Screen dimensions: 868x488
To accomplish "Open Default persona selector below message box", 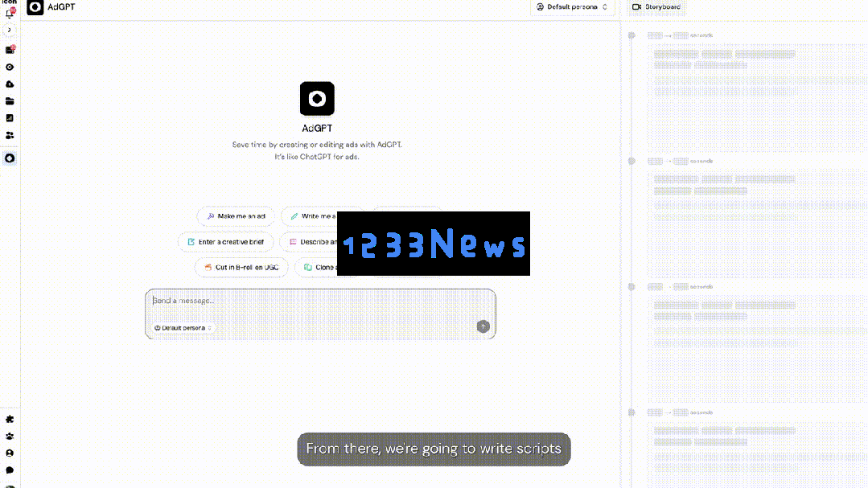I will click(183, 327).
